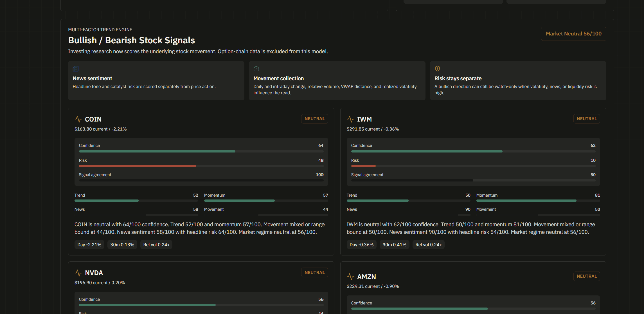
Task: Select the COIN 30m 0.13% chip
Action: tap(122, 245)
